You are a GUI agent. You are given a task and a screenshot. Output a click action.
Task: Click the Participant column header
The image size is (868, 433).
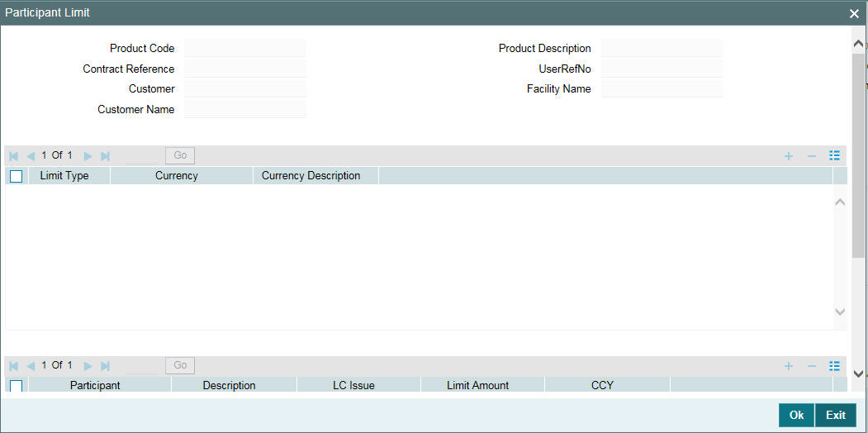point(100,385)
